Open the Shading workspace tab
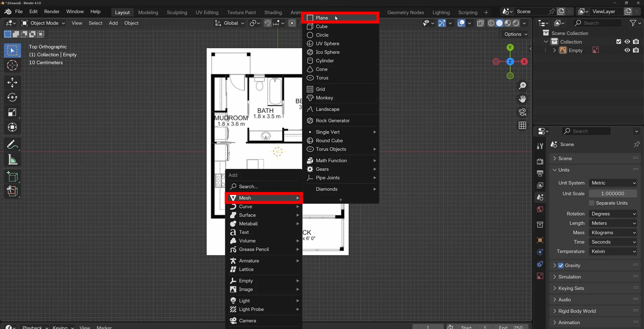This screenshot has height=329, width=644. [x=273, y=12]
